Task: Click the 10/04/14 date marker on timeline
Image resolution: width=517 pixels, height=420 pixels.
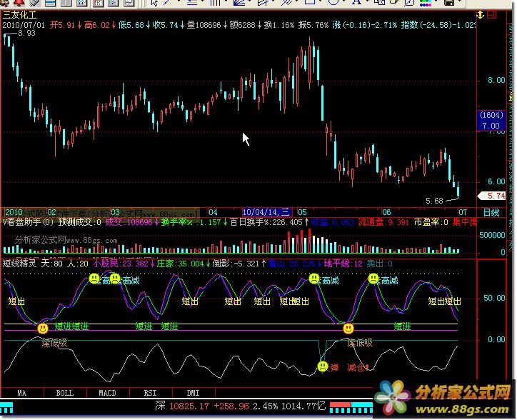Action: tap(266, 213)
